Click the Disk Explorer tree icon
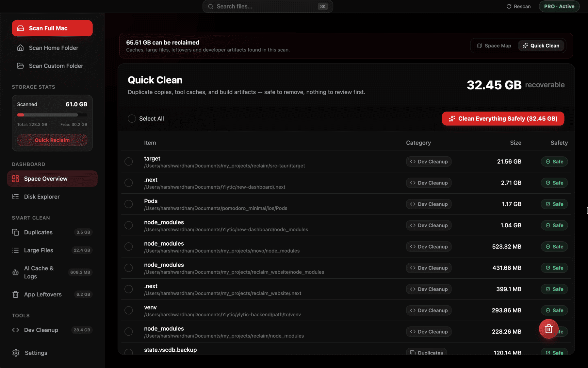Screen dimensions: 588x368 [15, 197]
